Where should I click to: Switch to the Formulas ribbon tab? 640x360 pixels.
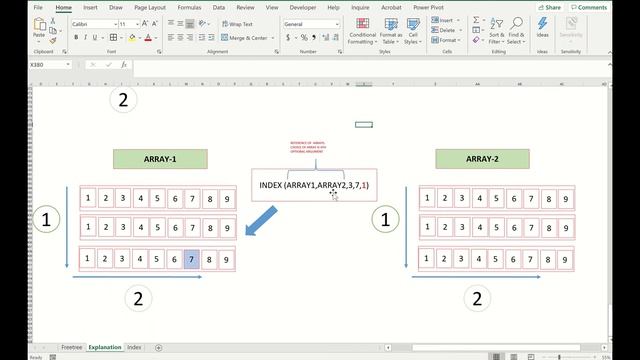189,7
